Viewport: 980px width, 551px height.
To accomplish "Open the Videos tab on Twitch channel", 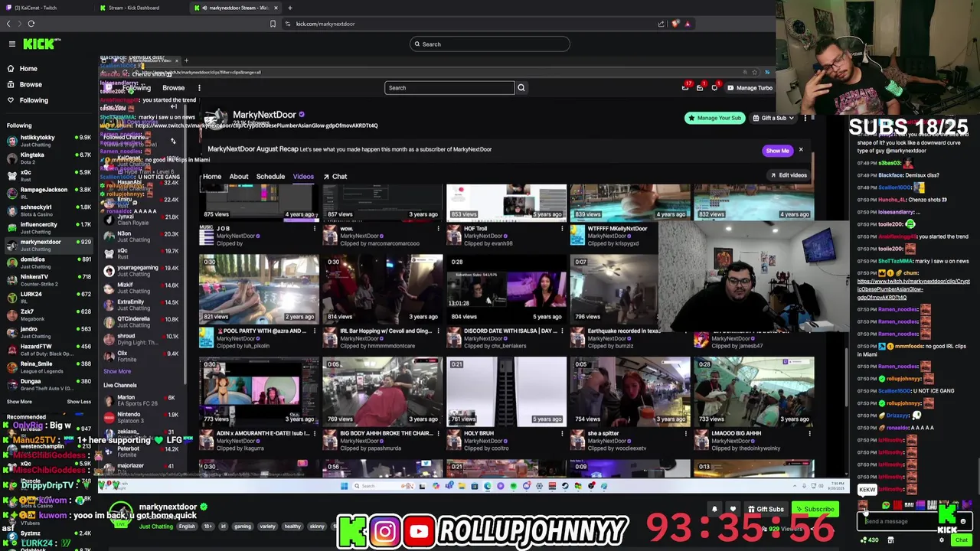I will [303, 177].
